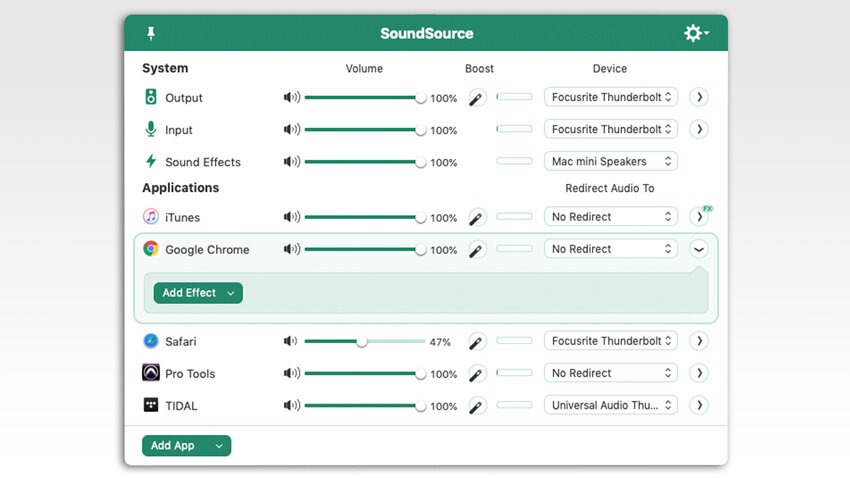Click the Safari app icon

(x=151, y=341)
